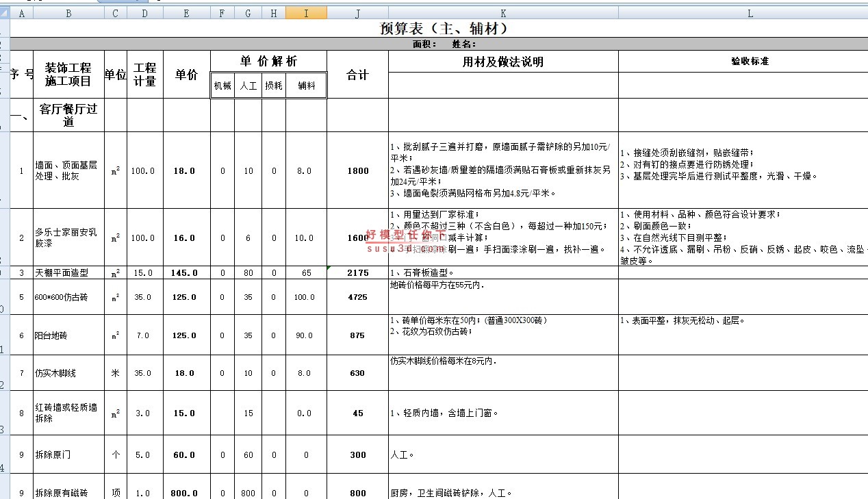868x499 pixels.
Task: Click the unit price cell 16.0
Action: 187,238
